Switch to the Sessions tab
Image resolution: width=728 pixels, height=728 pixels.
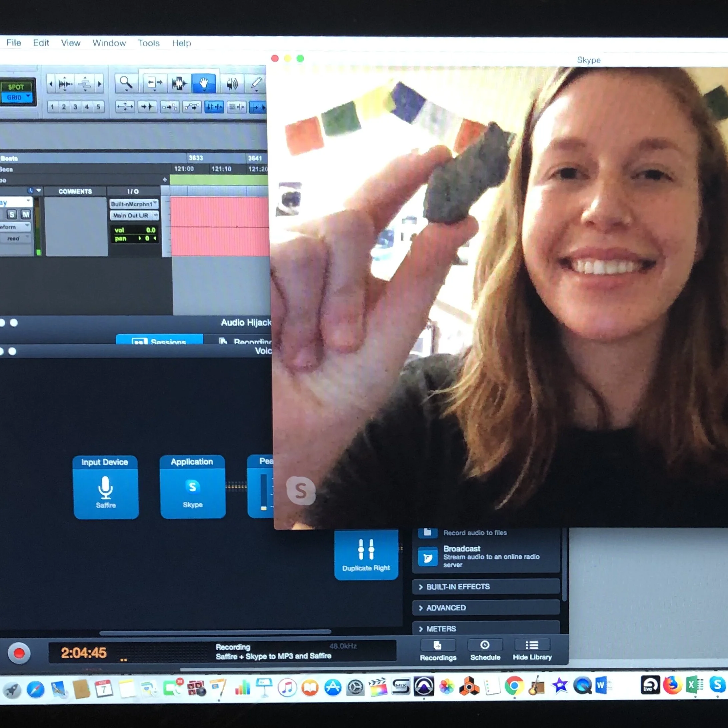point(159,341)
